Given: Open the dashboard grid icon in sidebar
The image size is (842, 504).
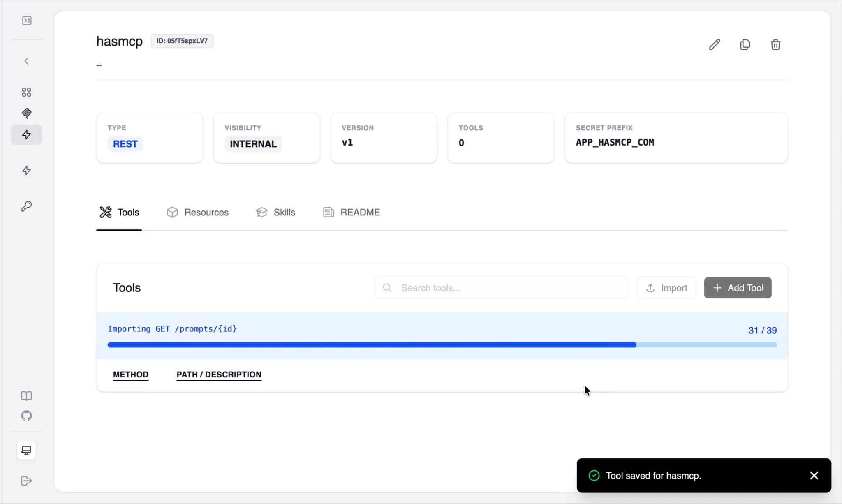Looking at the screenshot, I should pyautogui.click(x=26, y=92).
